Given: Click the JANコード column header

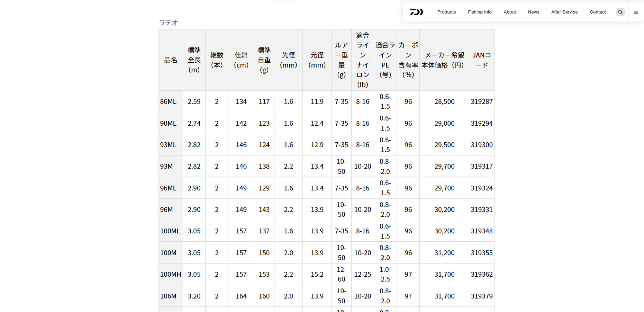Looking at the screenshot, I should [482, 60].
